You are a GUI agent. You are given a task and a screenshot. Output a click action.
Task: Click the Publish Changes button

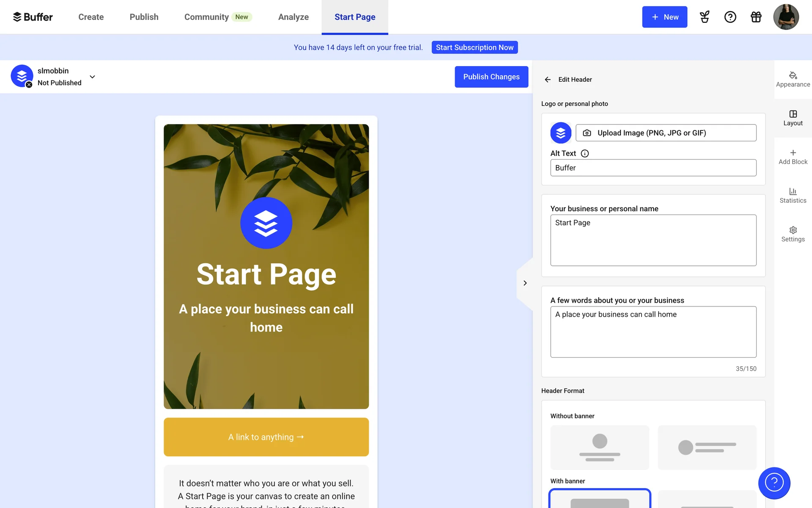[x=491, y=77]
